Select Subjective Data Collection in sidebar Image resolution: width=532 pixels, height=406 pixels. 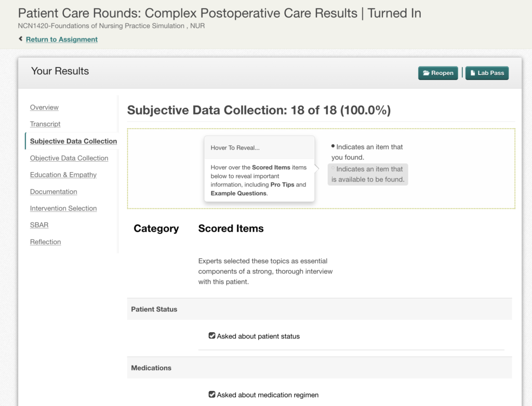[73, 141]
